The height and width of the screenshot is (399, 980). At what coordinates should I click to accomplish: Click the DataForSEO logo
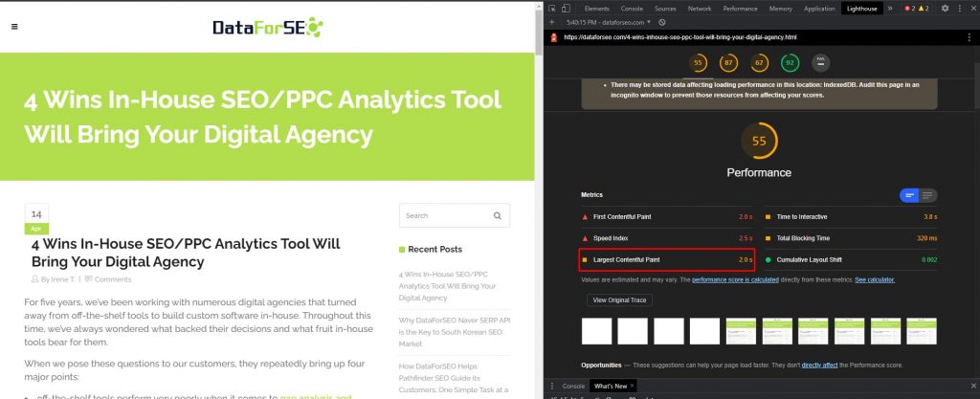pos(268,28)
